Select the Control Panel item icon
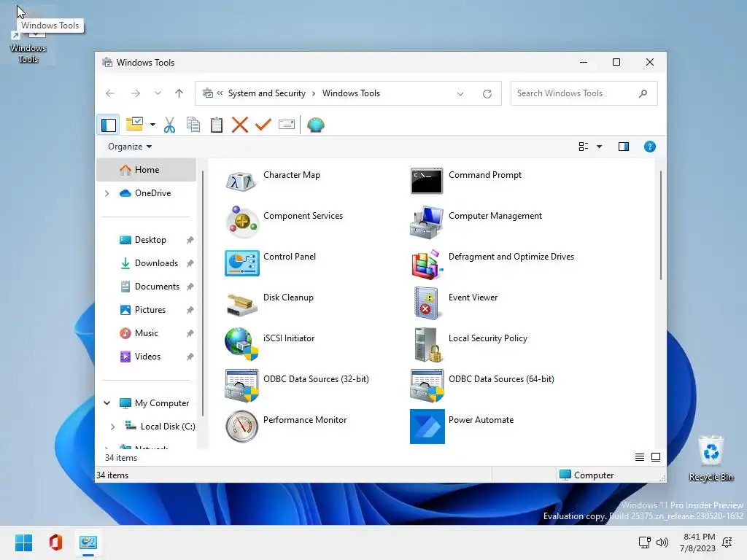 click(242, 262)
